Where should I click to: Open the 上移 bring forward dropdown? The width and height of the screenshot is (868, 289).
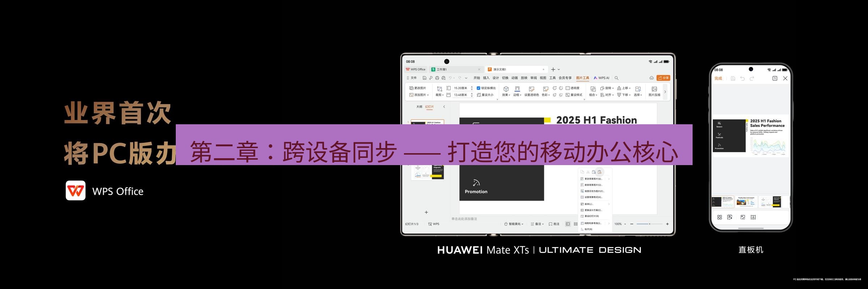point(624,88)
